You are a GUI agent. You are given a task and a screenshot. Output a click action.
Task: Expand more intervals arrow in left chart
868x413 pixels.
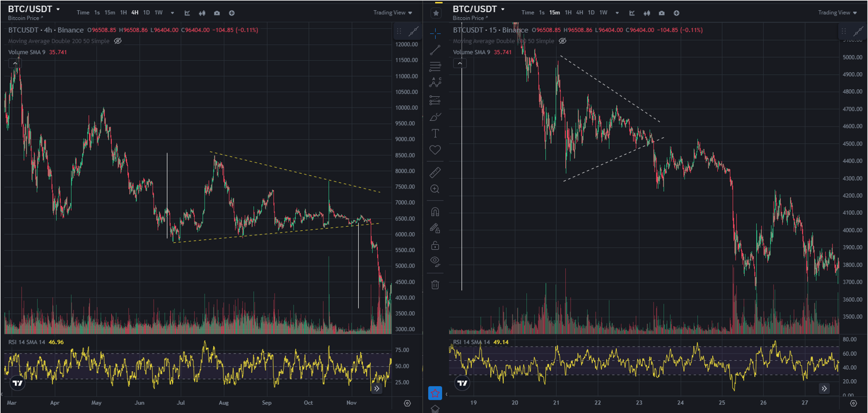pos(173,13)
